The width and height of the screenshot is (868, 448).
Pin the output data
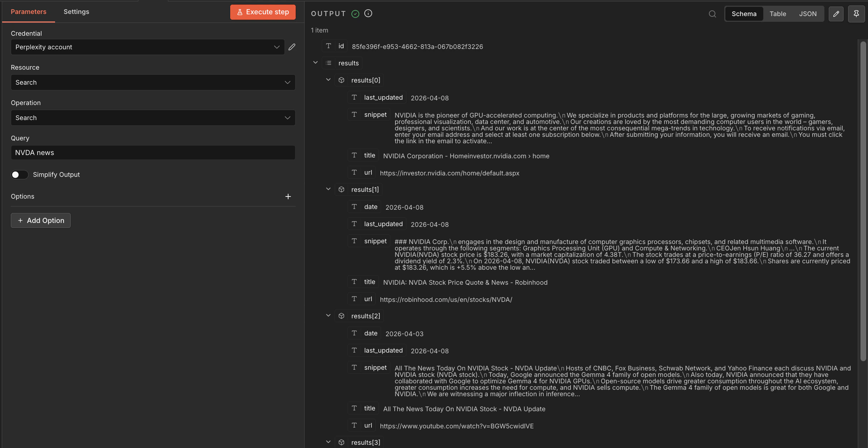click(857, 14)
